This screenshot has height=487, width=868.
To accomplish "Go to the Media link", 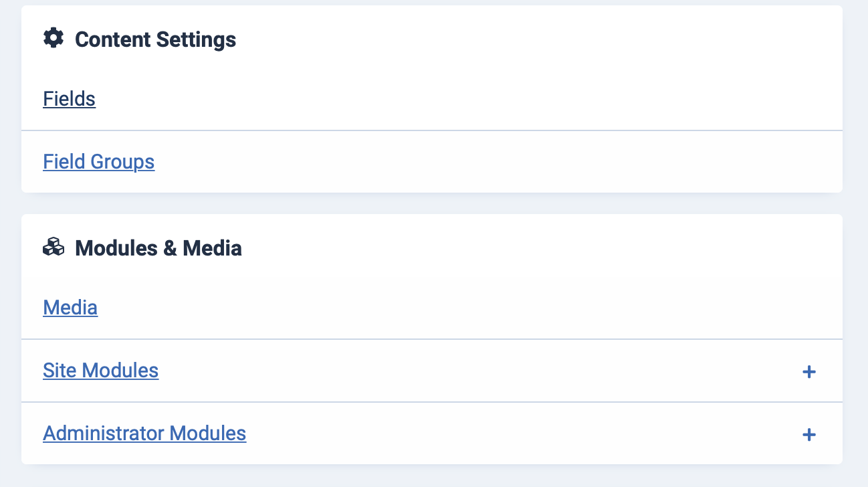I will (x=70, y=308).
